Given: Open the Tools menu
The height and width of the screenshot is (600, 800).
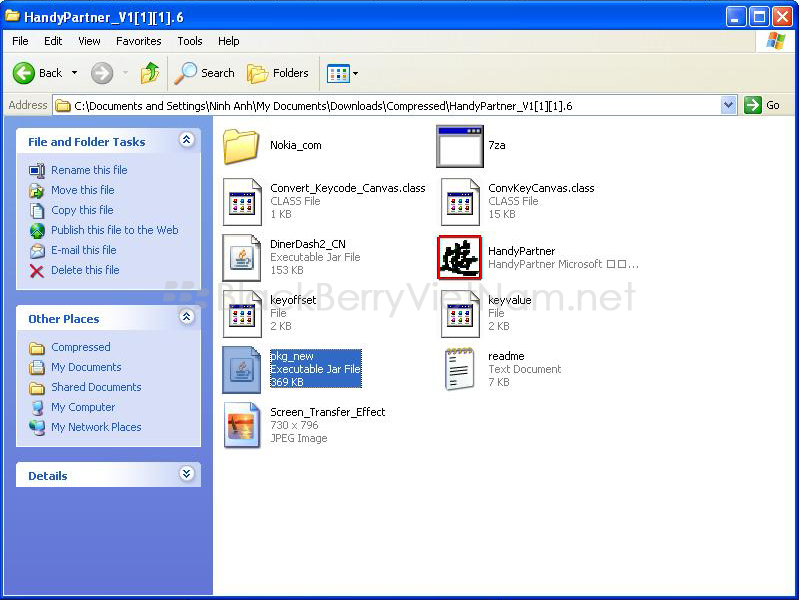Looking at the screenshot, I should tap(190, 41).
